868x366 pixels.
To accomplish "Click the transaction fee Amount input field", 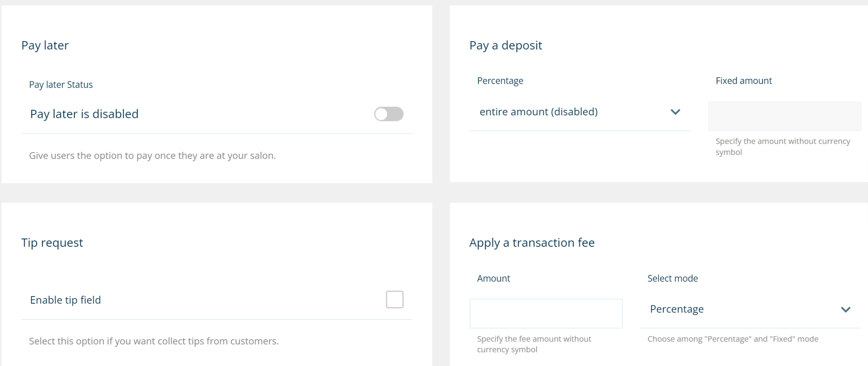I will coord(546,313).
